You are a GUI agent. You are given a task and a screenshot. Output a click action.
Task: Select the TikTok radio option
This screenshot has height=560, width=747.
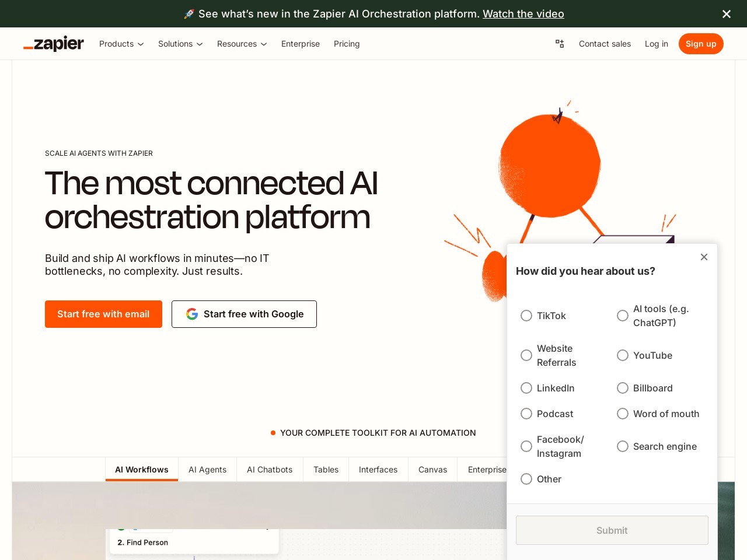(x=526, y=316)
